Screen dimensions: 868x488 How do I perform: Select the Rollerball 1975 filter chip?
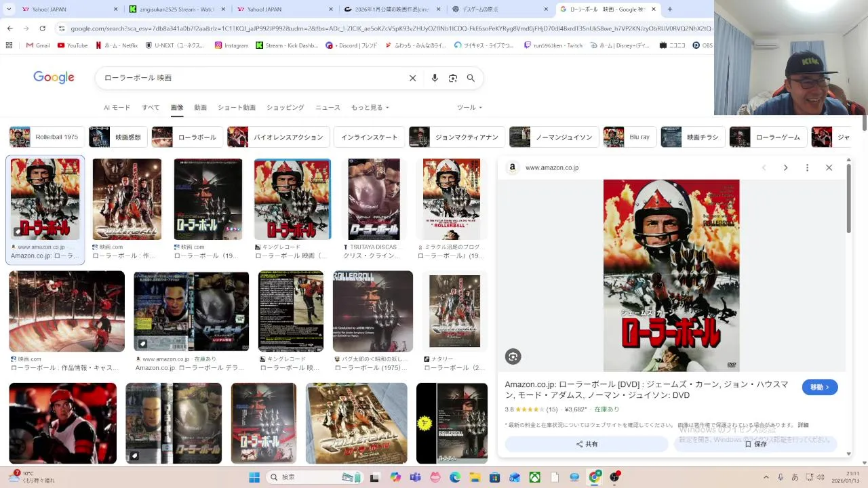pyautogui.click(x=47, y=137)
